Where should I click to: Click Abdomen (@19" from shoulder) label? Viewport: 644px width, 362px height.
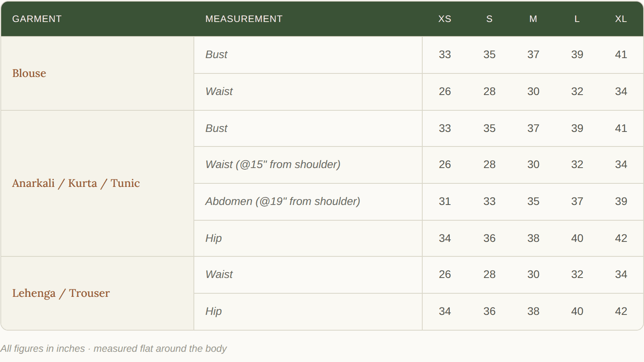(283, 201)
